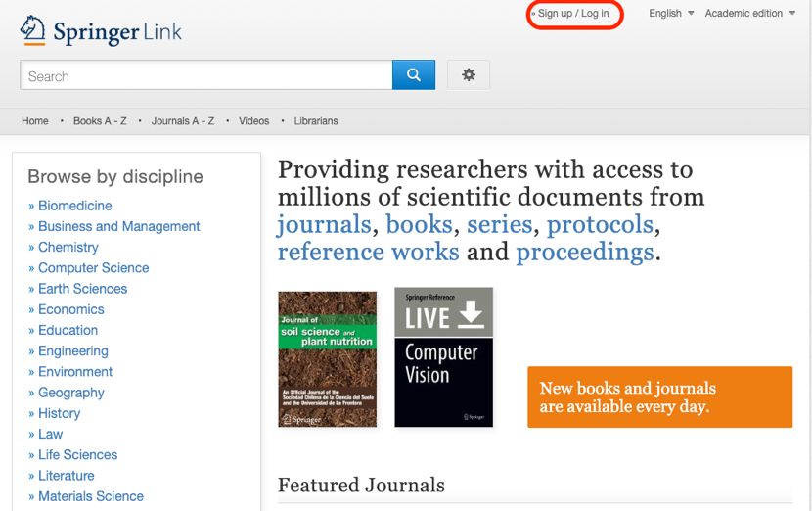Click the download arrow on Computer Vision cover
Viewport: 812px width, 511px height.
[471, 314]
